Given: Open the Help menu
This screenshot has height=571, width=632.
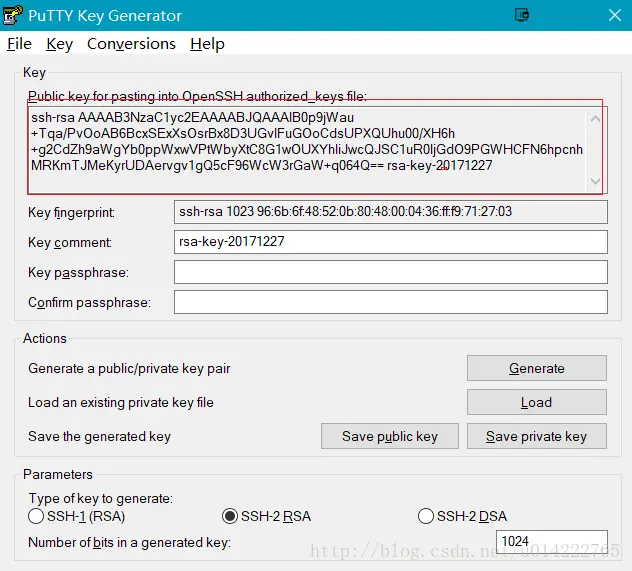Looking at the screenshot, I should pos(207,44).
